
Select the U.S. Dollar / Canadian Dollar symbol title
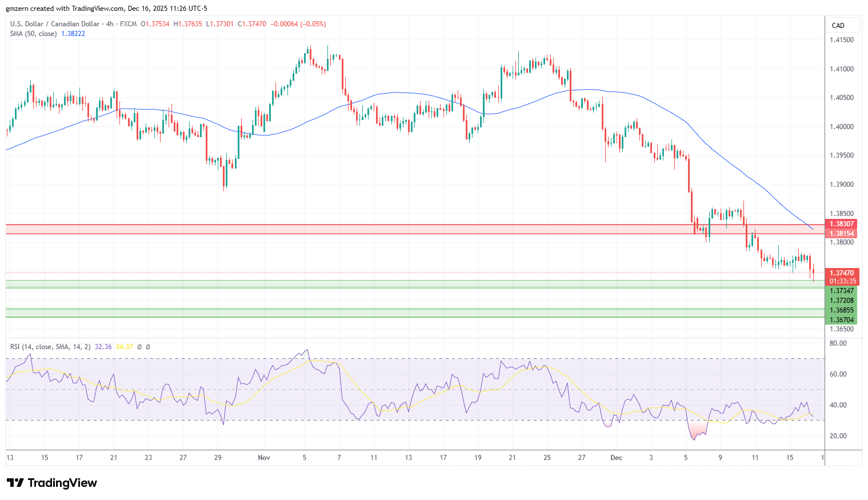point(54,24)
